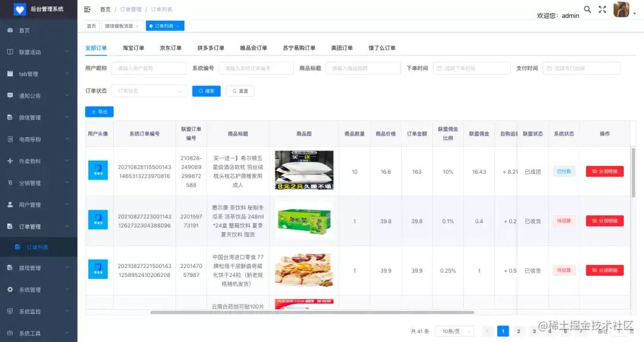Click the 提现管理 sidebar icon

[10, 267]
